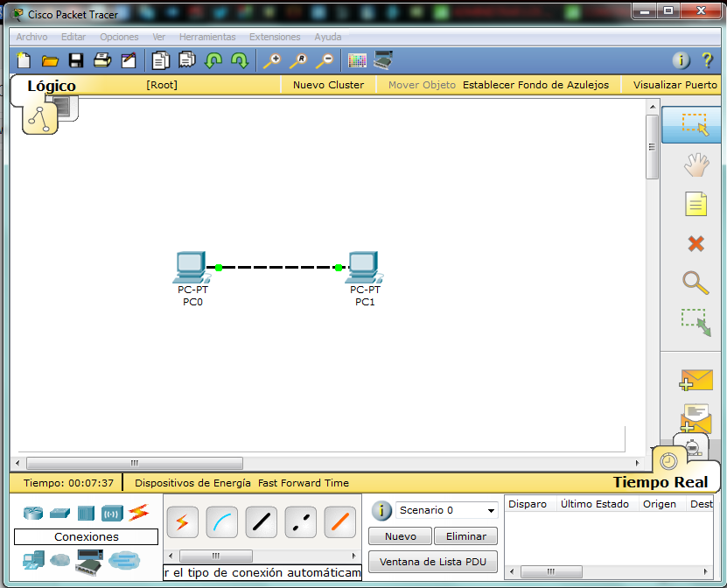Image resolution: width=727 pixels, height=588 pixels.
Task: Select the console cable connection type
Action: 221,521
